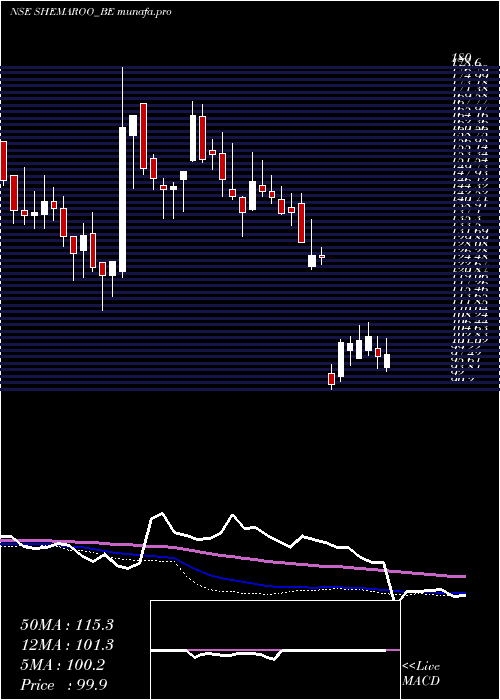The height and width of the screenshot is (700, 500).
Task: Click the NSE SHEMAROO_BE munafa.pro chart title
Action: click(x=91, y=12)
